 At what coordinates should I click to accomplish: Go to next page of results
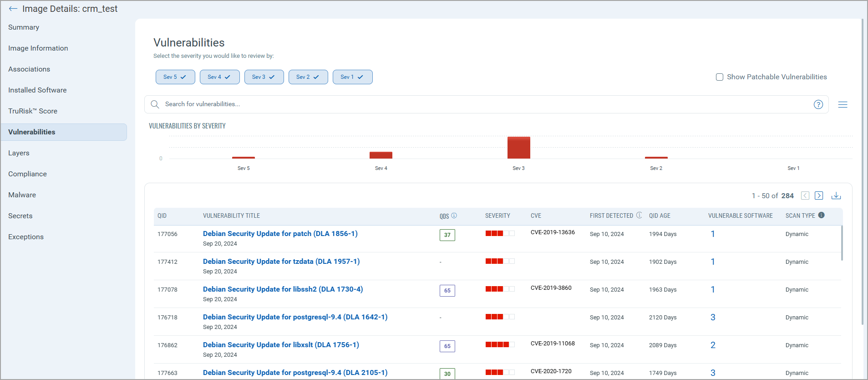pyautogui.click(x=818, y=195)
